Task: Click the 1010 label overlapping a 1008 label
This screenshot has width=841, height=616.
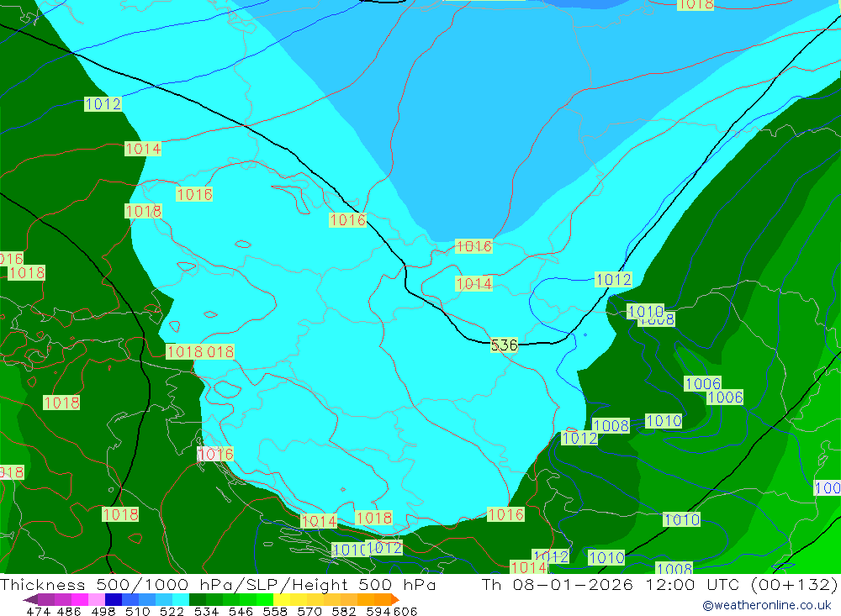Action: [x=645, y=311]
